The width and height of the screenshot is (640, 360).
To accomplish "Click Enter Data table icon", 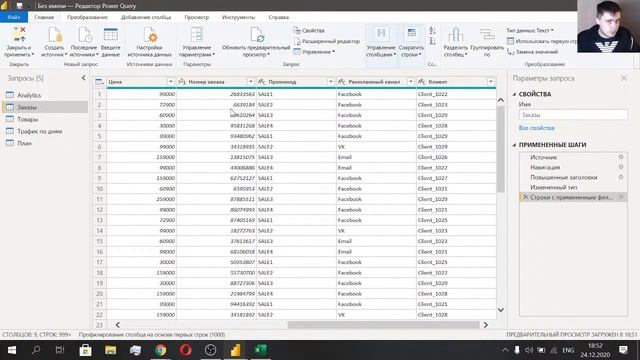I will pyautogui.click(x=111, y=35).
